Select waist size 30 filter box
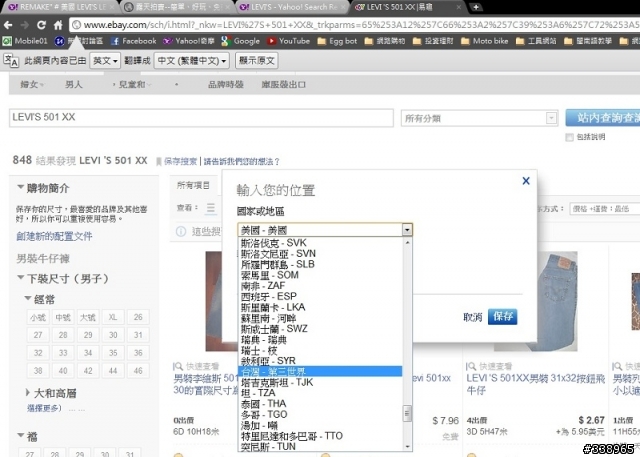This screenshot has height=457, width=640. click(113, 335)
